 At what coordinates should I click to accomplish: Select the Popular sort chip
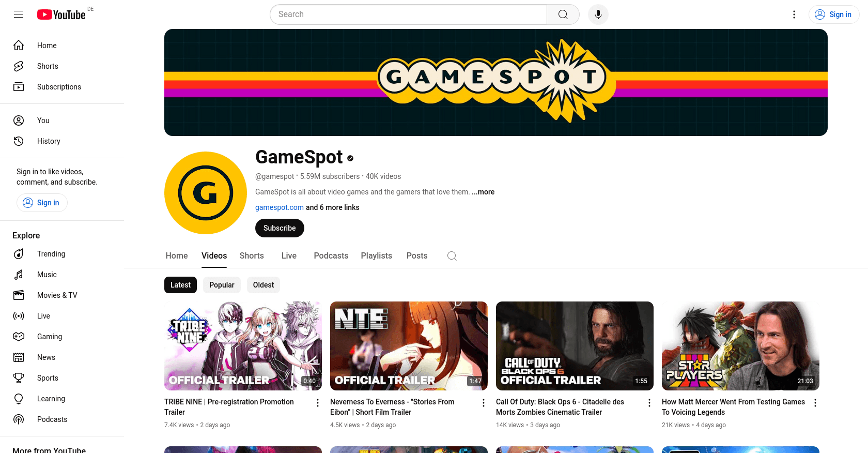[x=222, y=285]
